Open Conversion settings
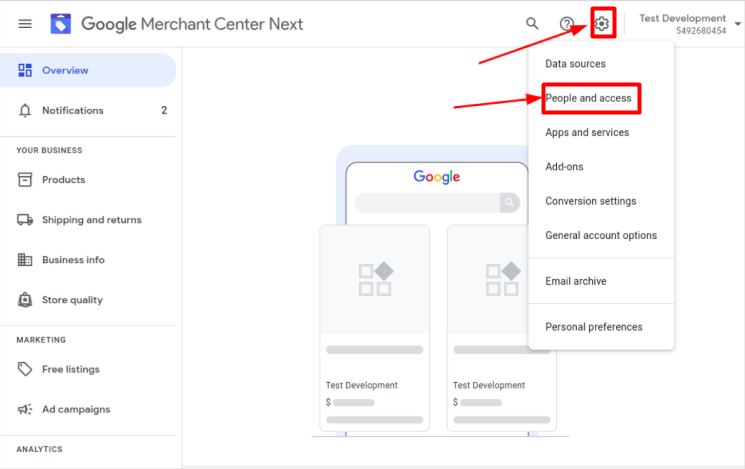This screenshot has width=745, height=469. point(601,201)
